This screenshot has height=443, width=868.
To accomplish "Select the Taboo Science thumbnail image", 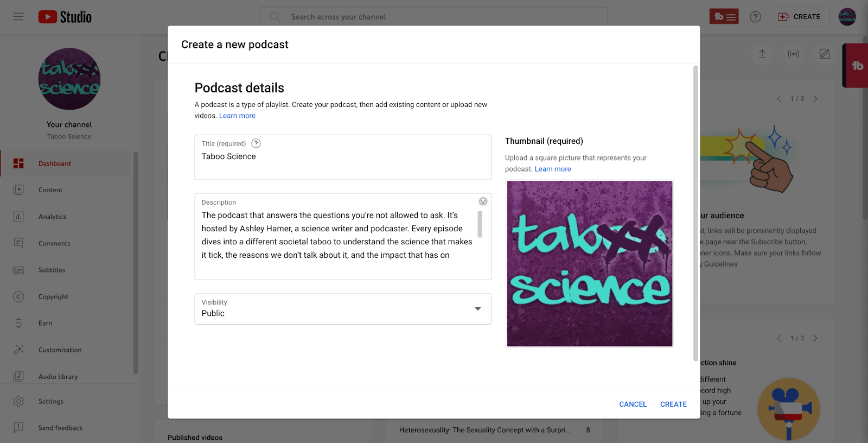I will point(589,263).
